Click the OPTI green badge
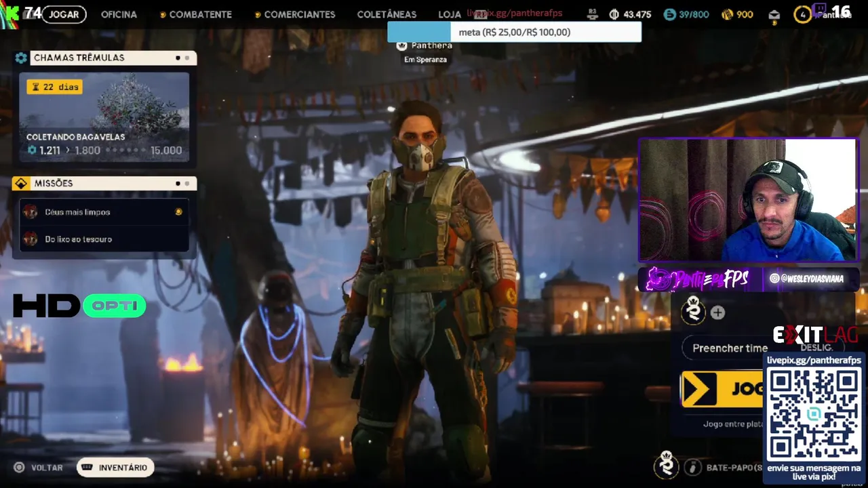 coord(114,306)
